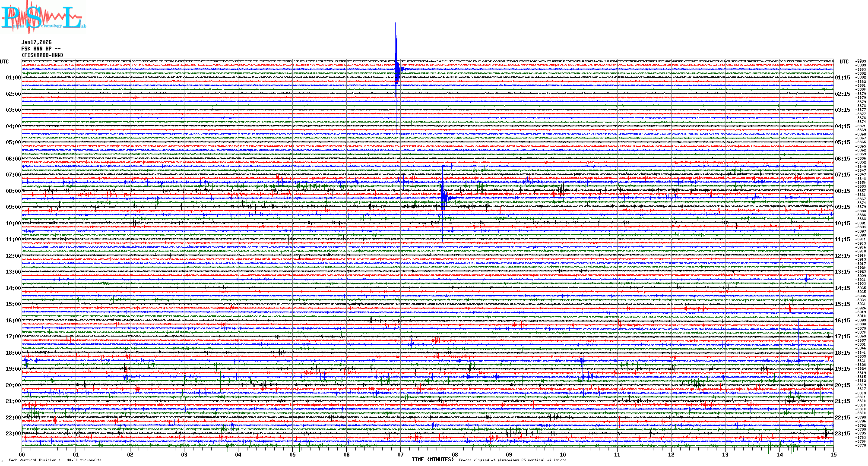Image resolution: width=868 pixels, height=466 pixels.
Task: Click the (FISKARDO-HNN) station name
Action: [x=42, y=55]
